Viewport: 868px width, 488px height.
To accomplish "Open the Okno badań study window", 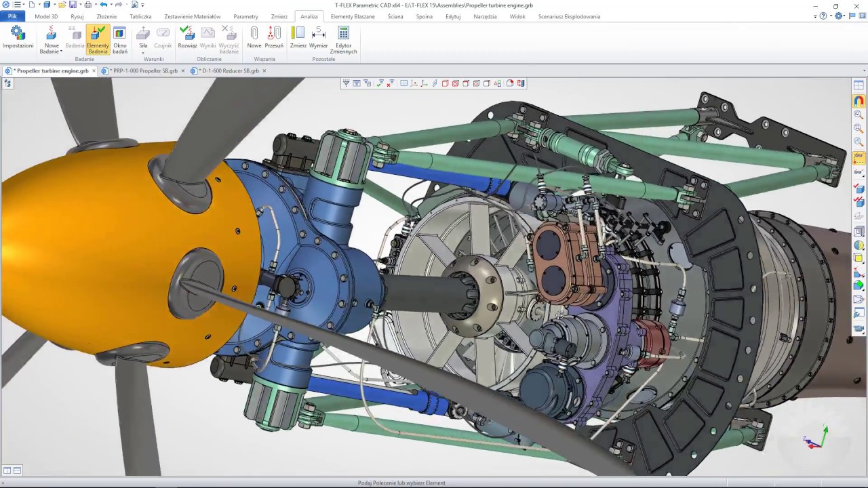I will coord(120,40).
